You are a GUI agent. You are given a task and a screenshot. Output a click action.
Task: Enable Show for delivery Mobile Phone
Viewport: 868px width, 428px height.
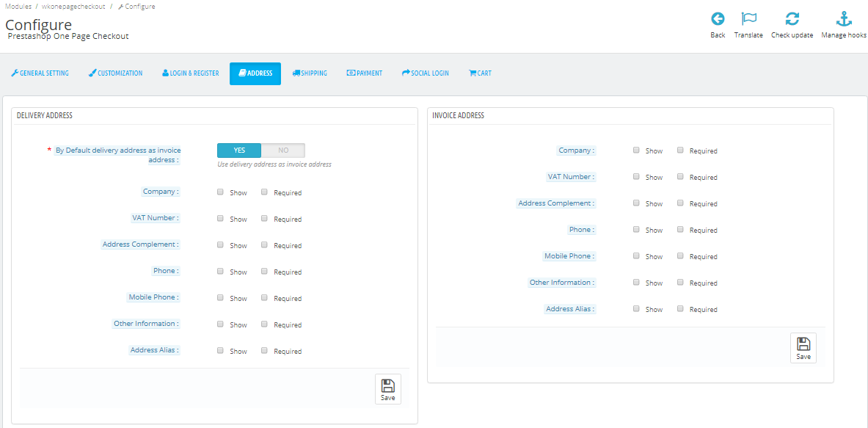220,297
